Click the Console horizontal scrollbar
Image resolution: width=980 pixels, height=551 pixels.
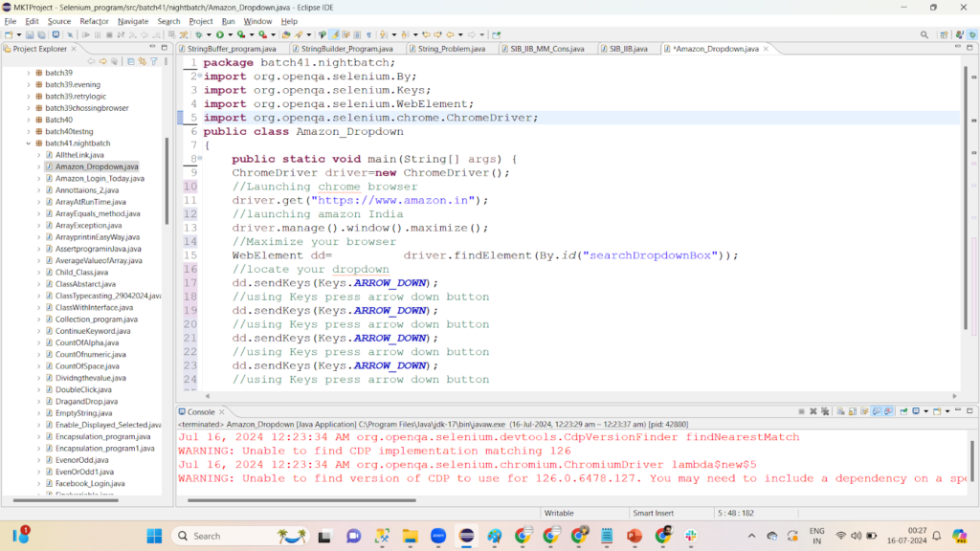(301, 499)
